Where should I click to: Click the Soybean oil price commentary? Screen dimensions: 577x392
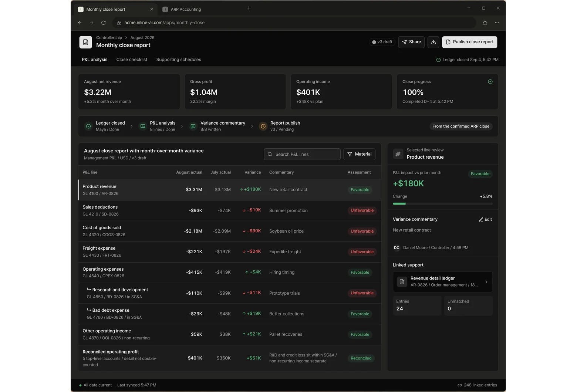(x=286, y=231)
